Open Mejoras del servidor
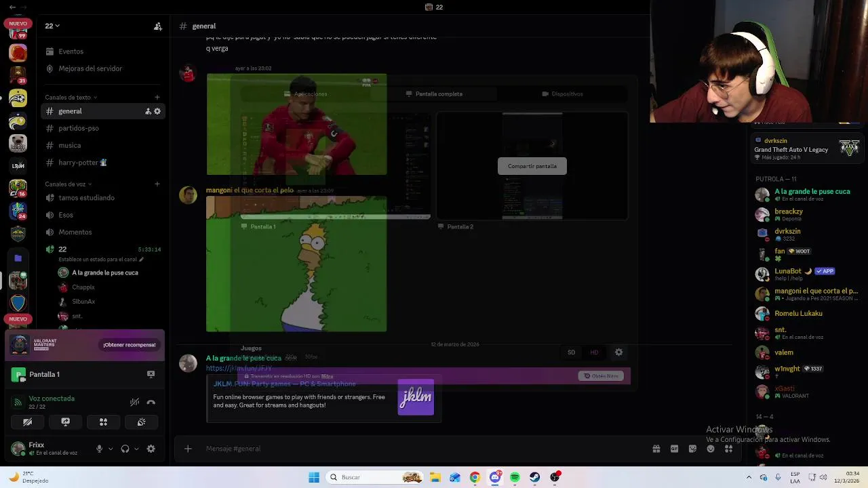This screenshot has width=868, height=488. click(90, 68)
